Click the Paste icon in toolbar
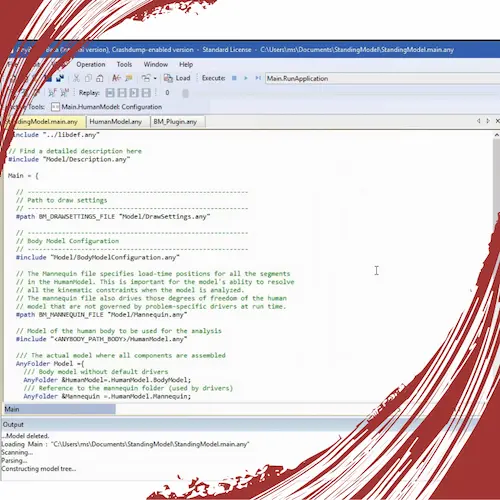Image resolution: width=500 pixels, height=500 pixels. tap(100, 78)
